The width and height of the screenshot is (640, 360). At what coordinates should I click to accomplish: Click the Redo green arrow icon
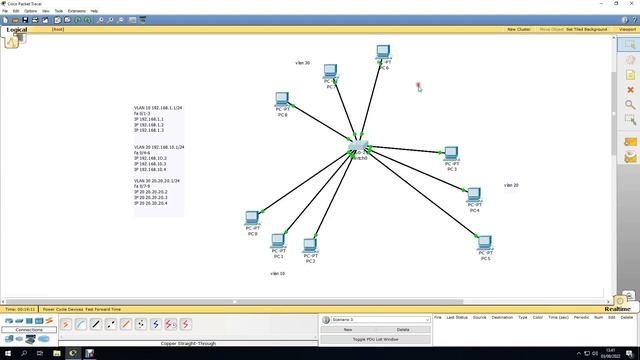(x=87, y=20)
